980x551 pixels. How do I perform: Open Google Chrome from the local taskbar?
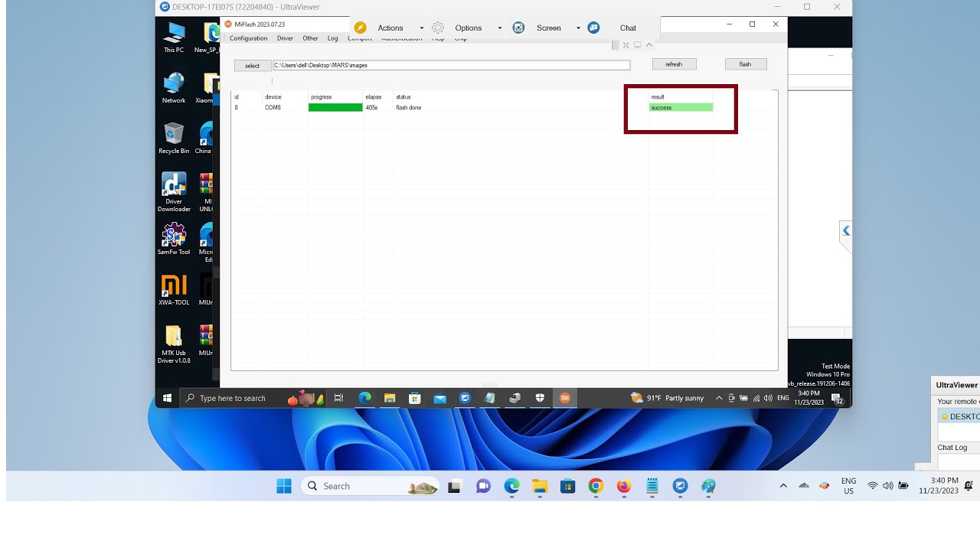[596, 486]
